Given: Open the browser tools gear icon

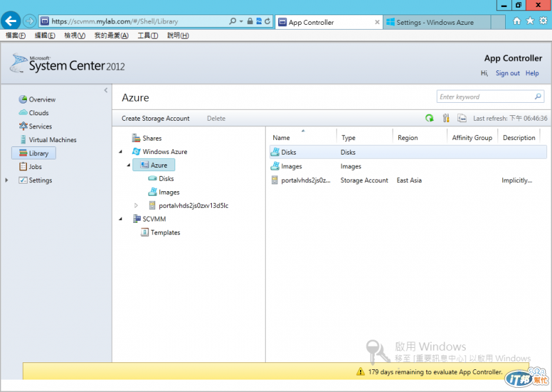Looking at the screenshot, I should (543, 21).
